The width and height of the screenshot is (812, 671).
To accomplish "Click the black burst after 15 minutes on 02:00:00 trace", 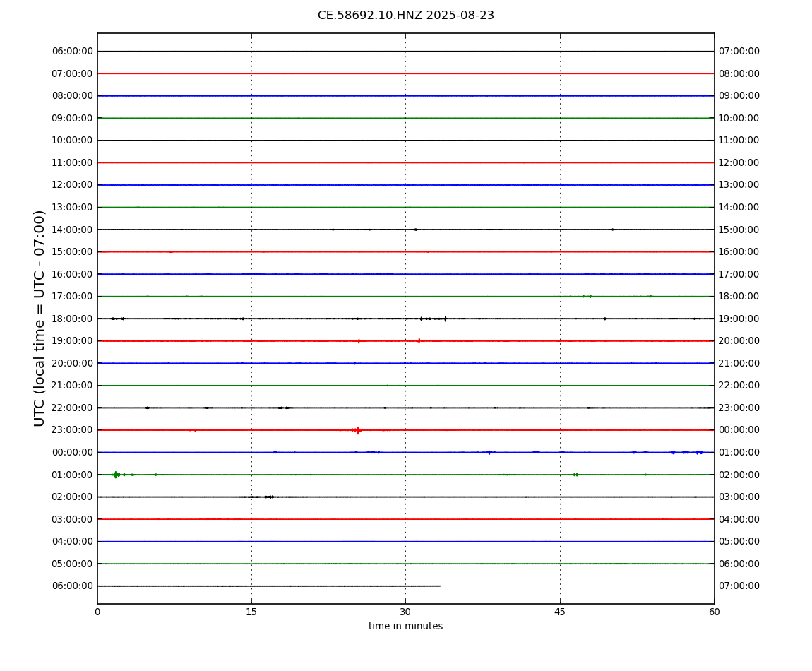I will pos(270,497).
